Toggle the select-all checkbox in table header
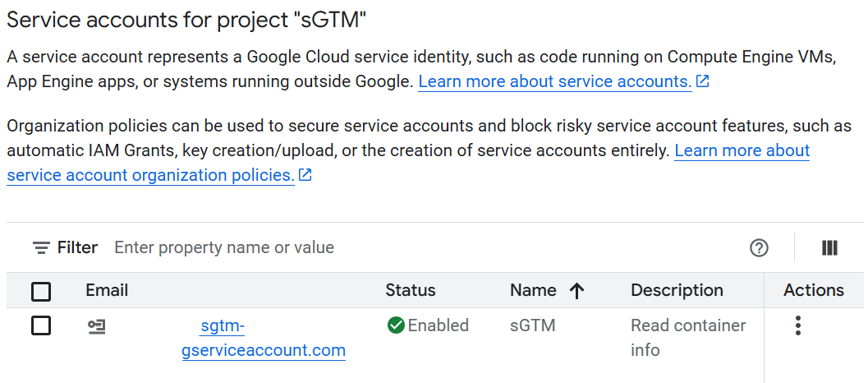Screen dimensions: 868x383 pos(41,291)
